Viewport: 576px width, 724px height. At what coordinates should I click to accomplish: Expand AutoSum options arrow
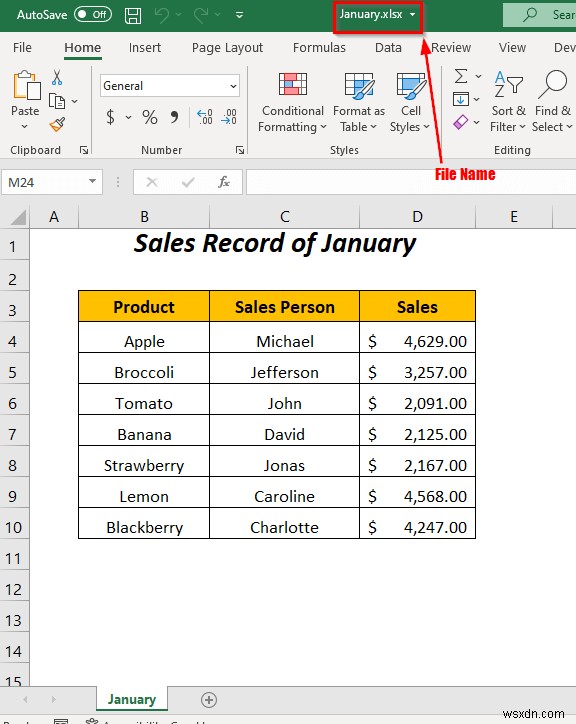tap(479, 77)
